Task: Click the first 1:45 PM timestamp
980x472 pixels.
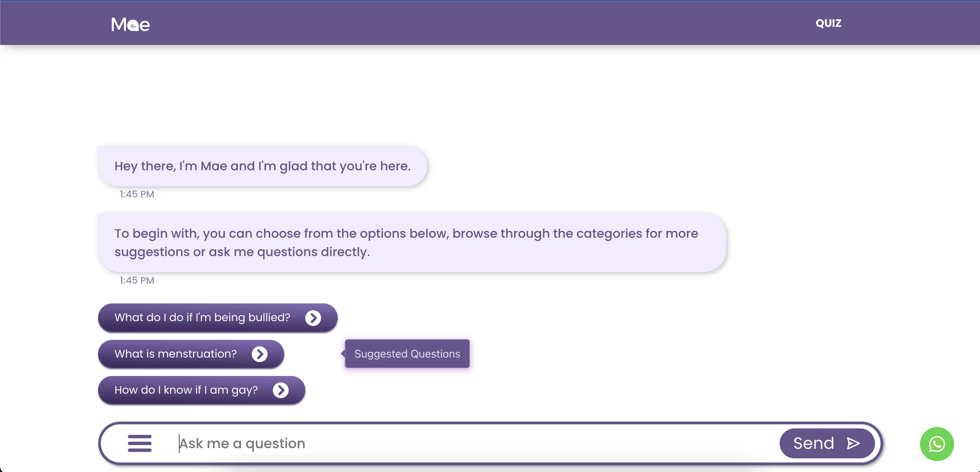Action: click(137, 194)
